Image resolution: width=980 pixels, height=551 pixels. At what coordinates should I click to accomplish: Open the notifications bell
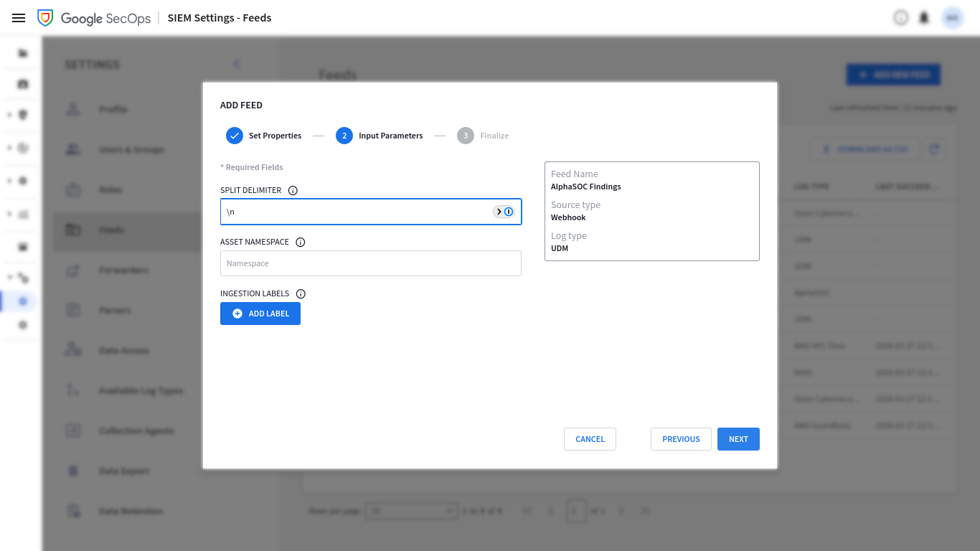[x=924, y=17]
